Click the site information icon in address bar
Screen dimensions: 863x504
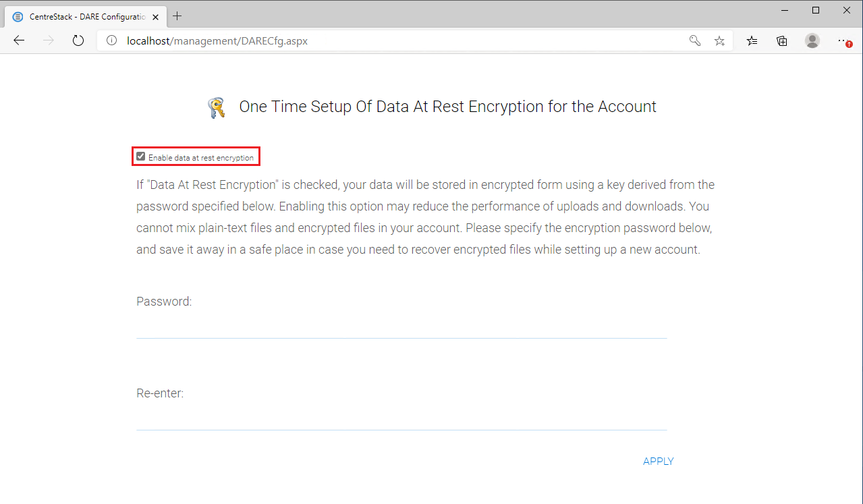pyautogui.click(x=112, y=40)
